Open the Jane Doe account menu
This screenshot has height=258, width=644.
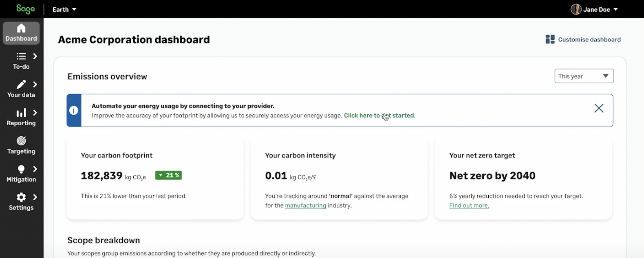click(595, 9)
